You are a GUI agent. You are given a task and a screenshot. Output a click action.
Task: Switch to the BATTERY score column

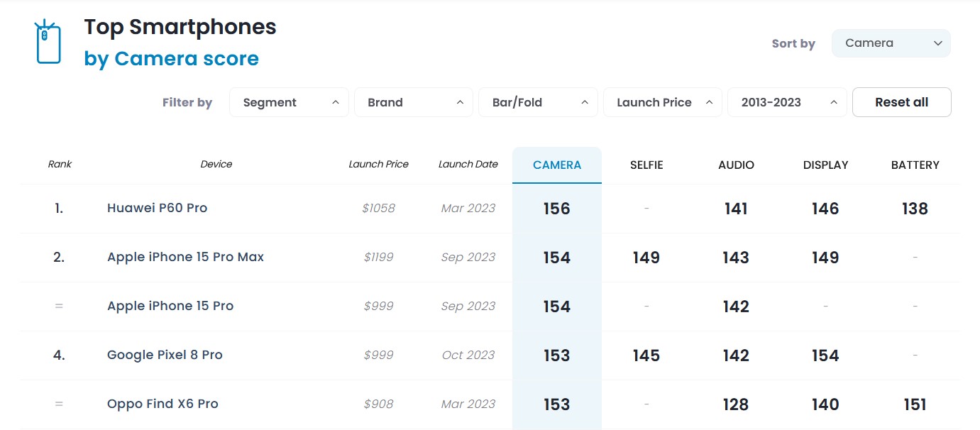point(915,165)
